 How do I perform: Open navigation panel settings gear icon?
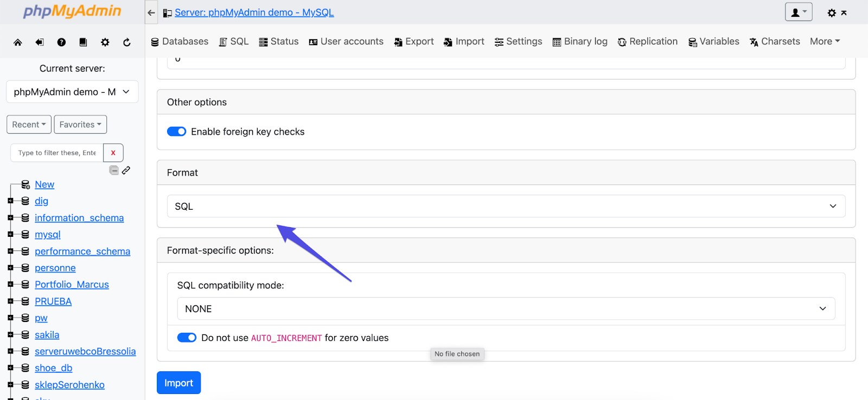click(105, 42)
